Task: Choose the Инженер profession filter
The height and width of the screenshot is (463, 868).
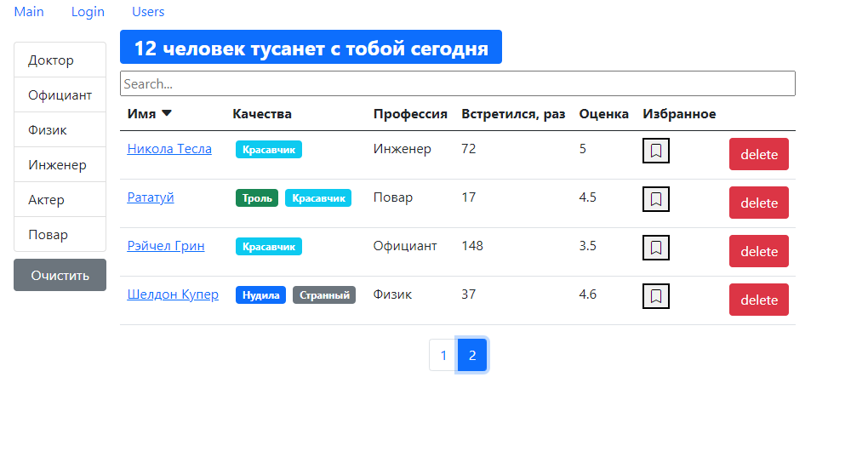Action: tap(60, 164)
